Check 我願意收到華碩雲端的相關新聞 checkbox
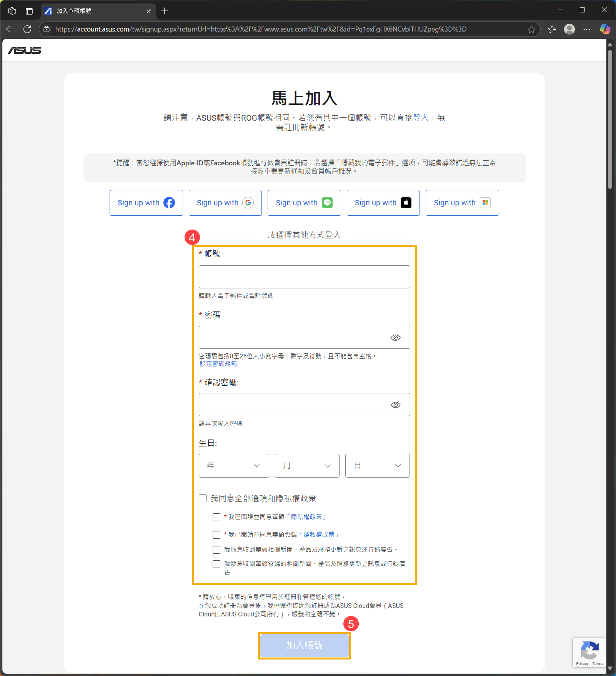616x676 pixels. pos(216,564)
